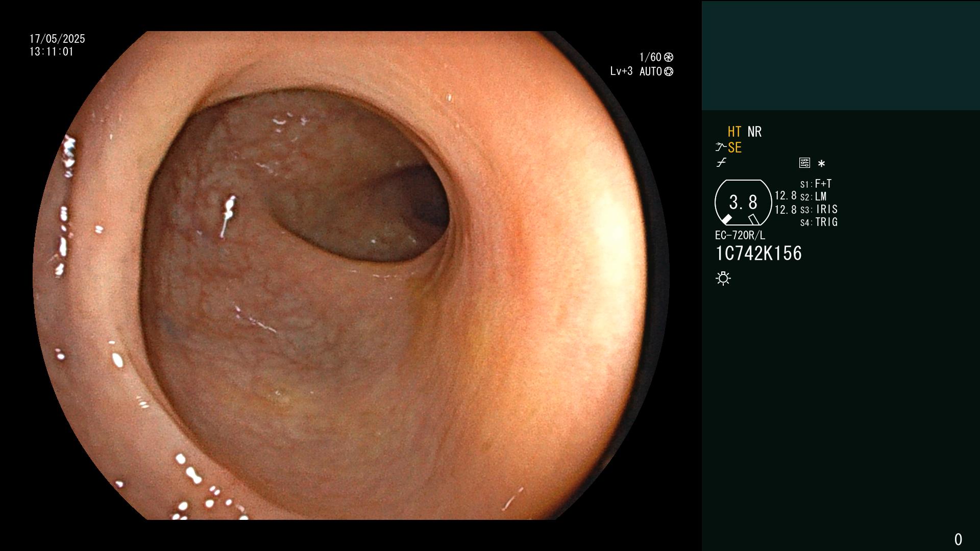Open the settings sliders icon

tap(804, 163)
